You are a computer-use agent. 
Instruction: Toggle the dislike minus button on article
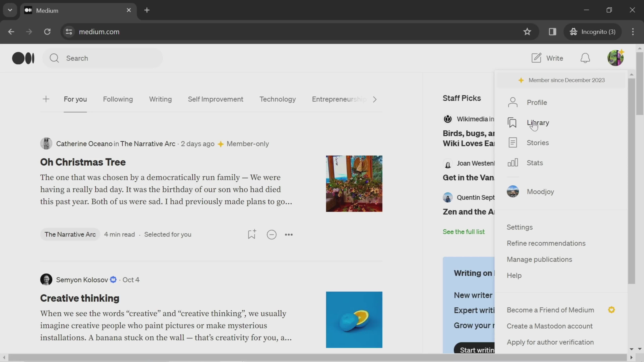272,234
